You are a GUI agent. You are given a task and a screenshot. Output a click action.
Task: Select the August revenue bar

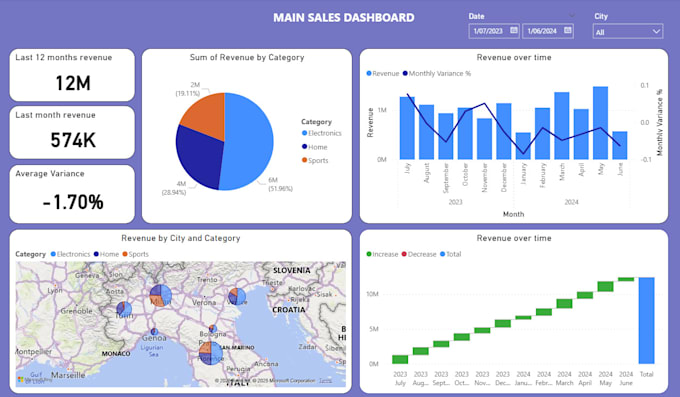427,132
